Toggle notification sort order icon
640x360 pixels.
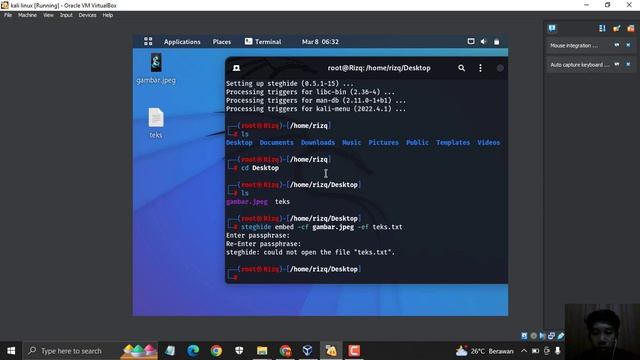tap(602, 28)
